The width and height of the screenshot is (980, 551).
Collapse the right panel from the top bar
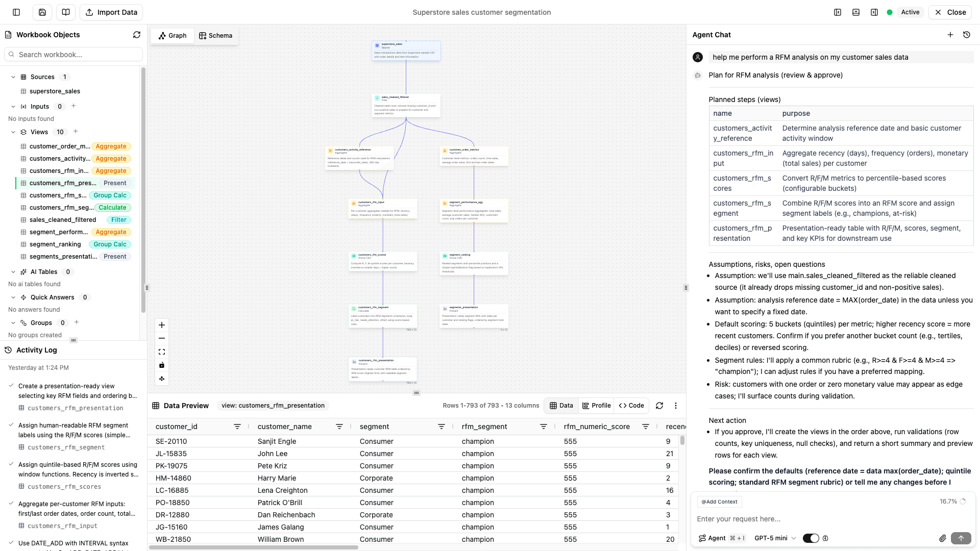point(874,12)
